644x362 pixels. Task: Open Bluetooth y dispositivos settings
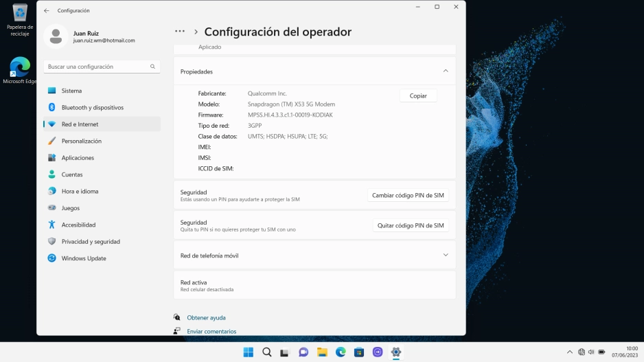coord(92,108)
